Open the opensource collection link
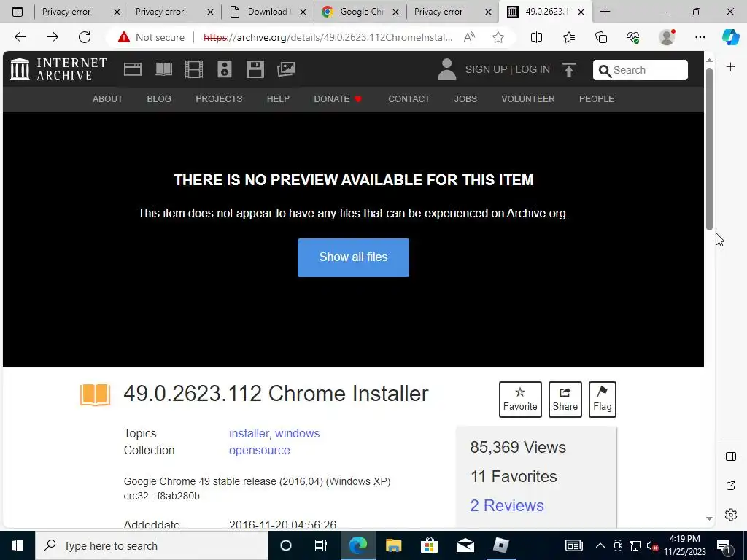The height and width of the screenshot is (560, 747). click(260, 451)
